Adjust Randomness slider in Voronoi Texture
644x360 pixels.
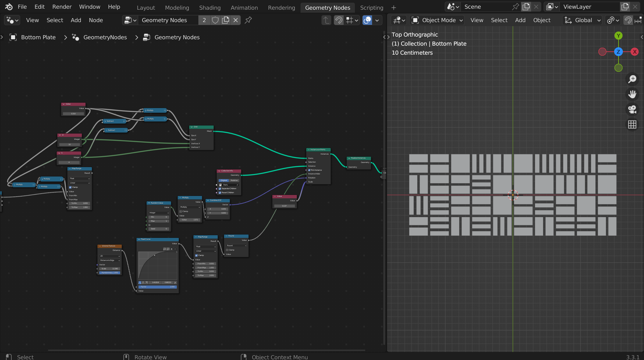click(x=110, y=273)
